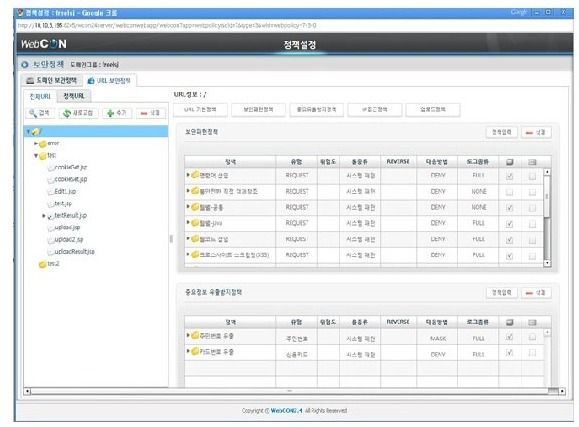Open the 전체URL tab in the URL tree panel
The height and width of the screenshot is (427, 579).
coord(40,96)
